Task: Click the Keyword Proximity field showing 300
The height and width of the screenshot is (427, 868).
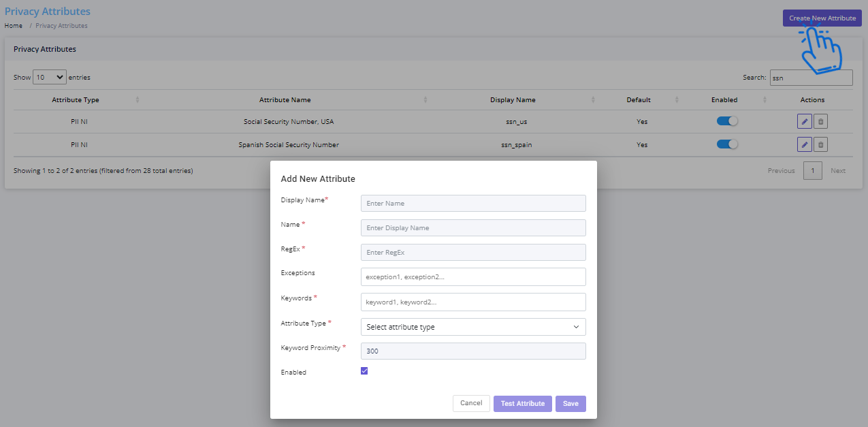Action: (x=473, y=351)
